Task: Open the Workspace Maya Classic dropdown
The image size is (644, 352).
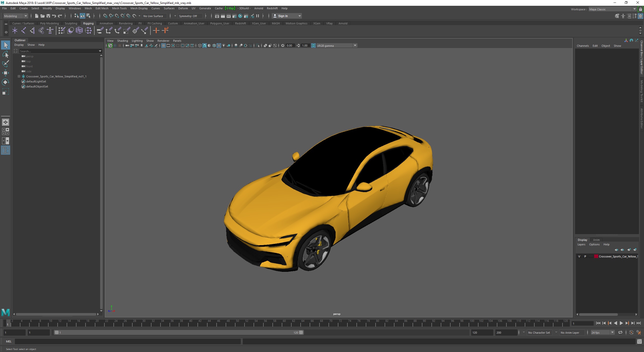Action: 612,9
